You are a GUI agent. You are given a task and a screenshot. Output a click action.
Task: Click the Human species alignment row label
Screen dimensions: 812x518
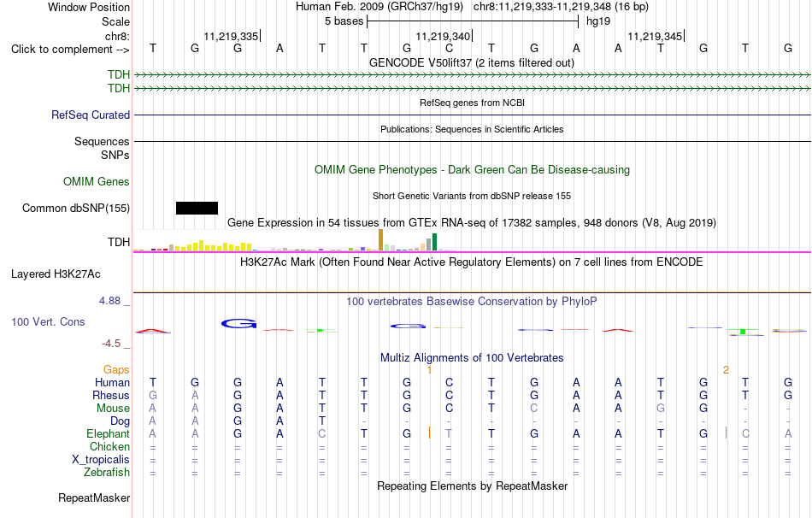(112, 382)
